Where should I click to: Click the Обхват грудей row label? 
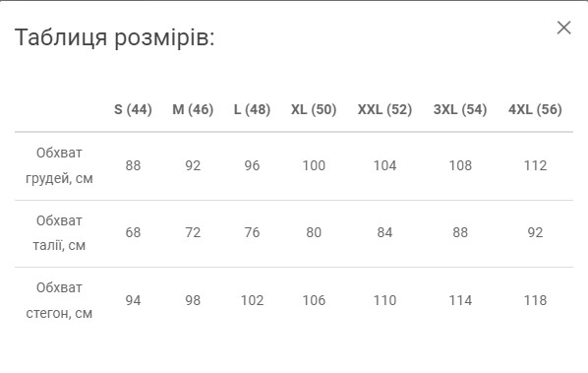(x=59, y=165)
